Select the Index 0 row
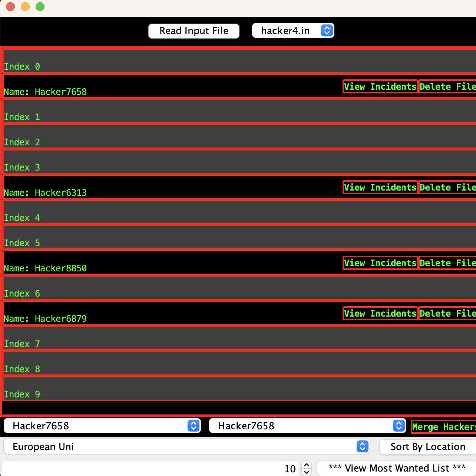Image resolution: width=476 pixels, height=476 pixels. coord(239,61)
